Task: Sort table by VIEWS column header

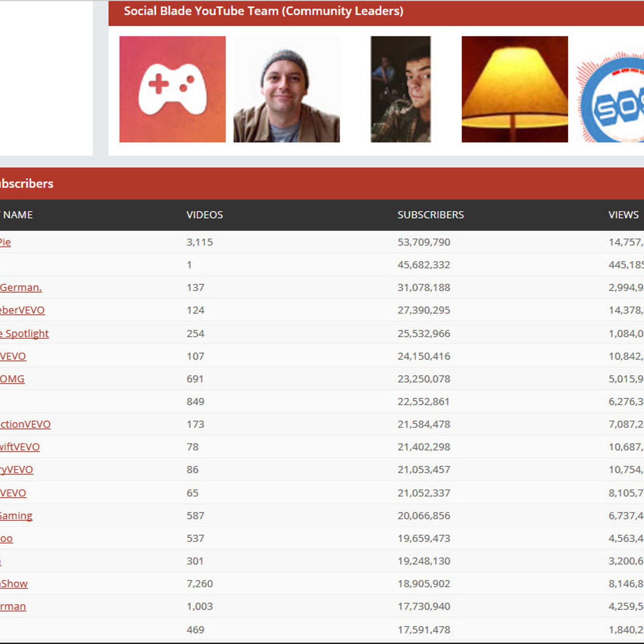Action: click(x=623, y=215)
